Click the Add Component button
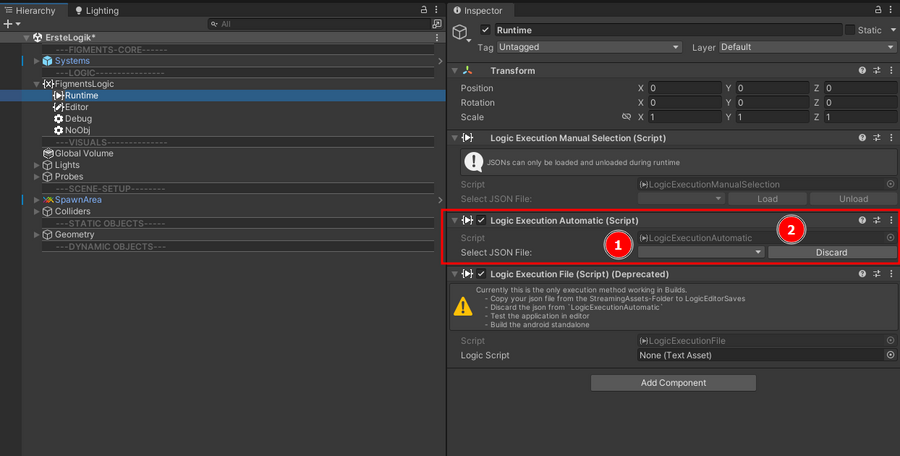 (673, 382)
